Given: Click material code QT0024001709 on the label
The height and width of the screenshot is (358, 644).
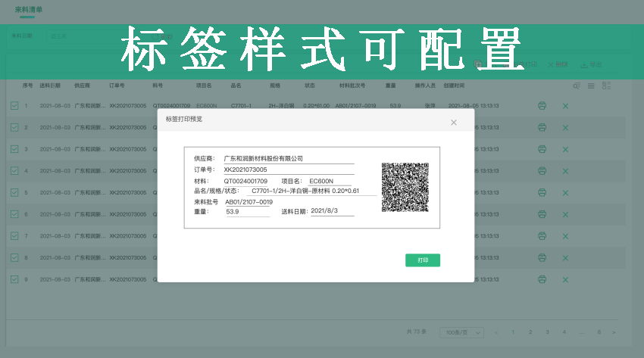Looking at the screenshot, I should (x=245, y=181).
